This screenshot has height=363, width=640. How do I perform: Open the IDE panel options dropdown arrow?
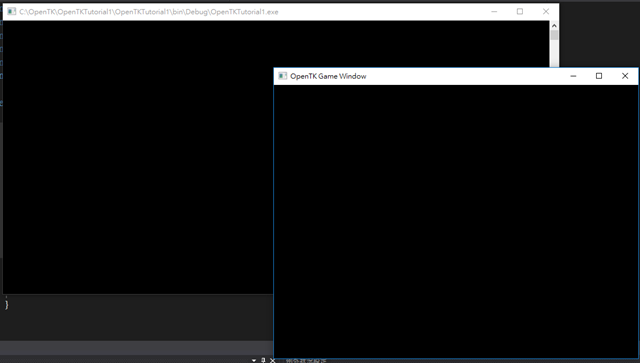[254, 361]
